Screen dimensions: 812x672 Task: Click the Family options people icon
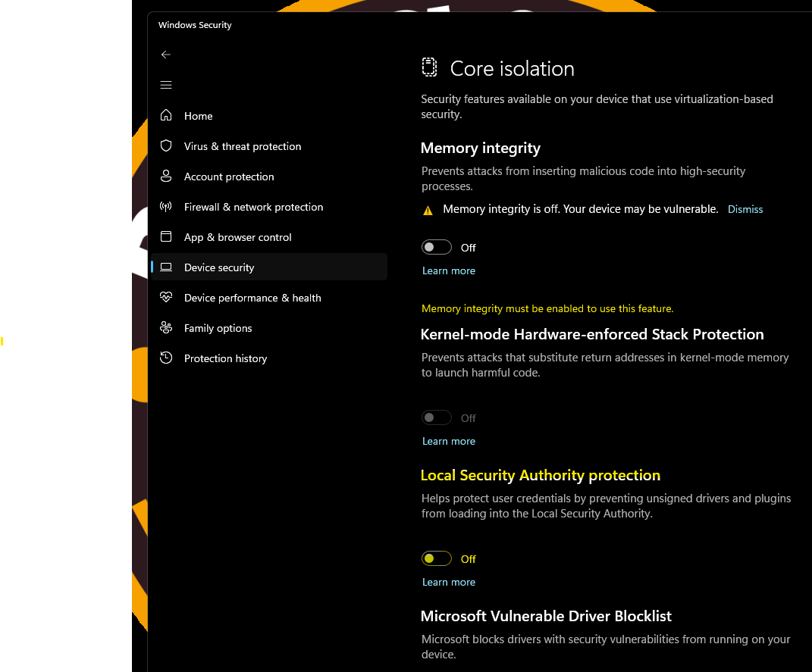coord(166,327)
